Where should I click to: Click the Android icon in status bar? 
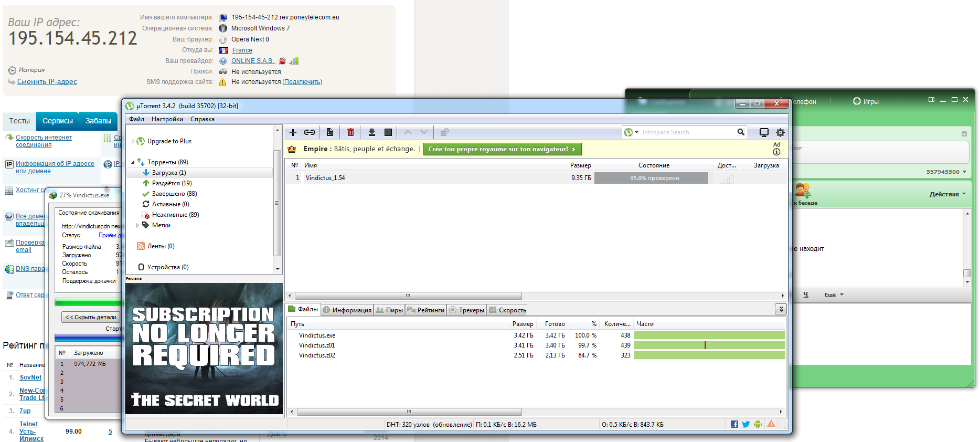(x=758, y=424)
